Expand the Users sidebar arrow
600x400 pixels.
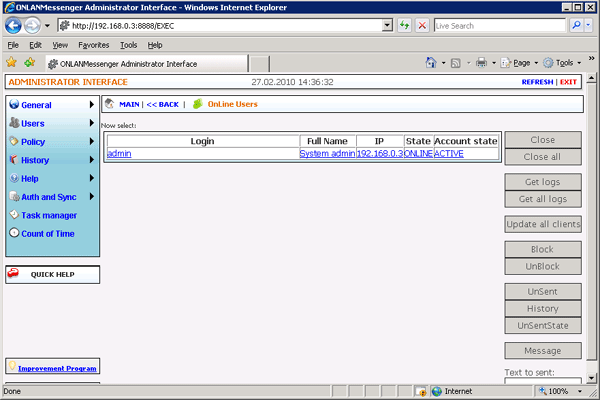point(91,123)
